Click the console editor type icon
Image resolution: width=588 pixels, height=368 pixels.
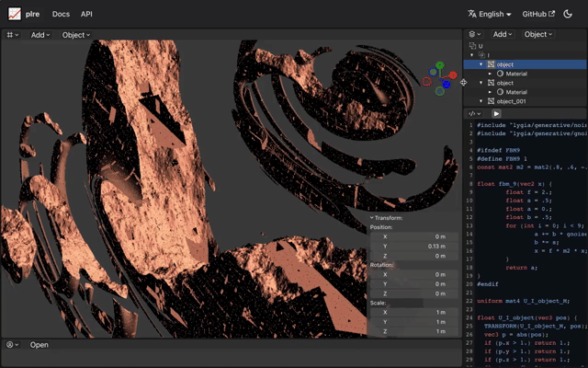tap(12, 345)
